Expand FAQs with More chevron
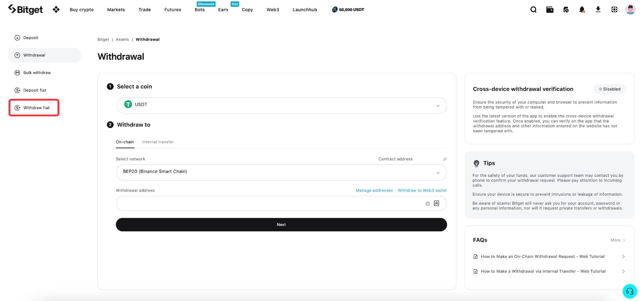The image size is (644, 301). (x=624, y=240)
